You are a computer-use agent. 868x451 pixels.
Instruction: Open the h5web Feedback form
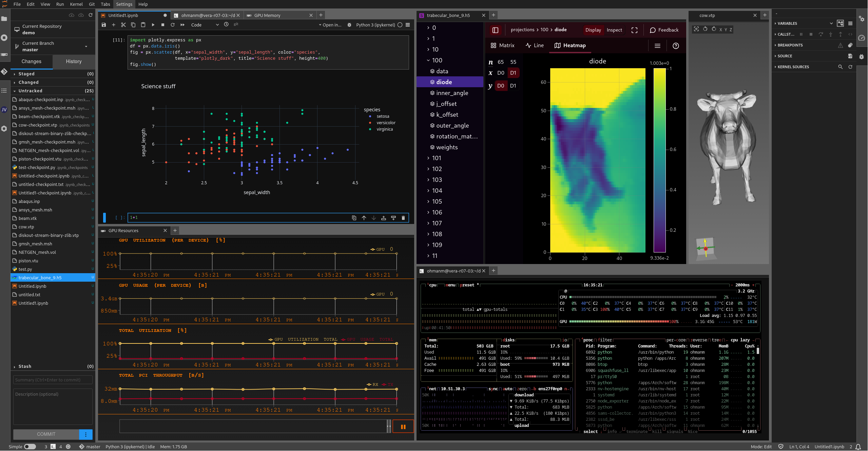click(x=663, y=30)
